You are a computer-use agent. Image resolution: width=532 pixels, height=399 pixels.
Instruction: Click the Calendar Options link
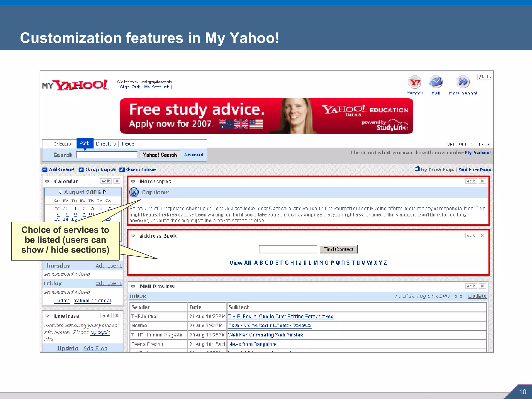(62, 301)
